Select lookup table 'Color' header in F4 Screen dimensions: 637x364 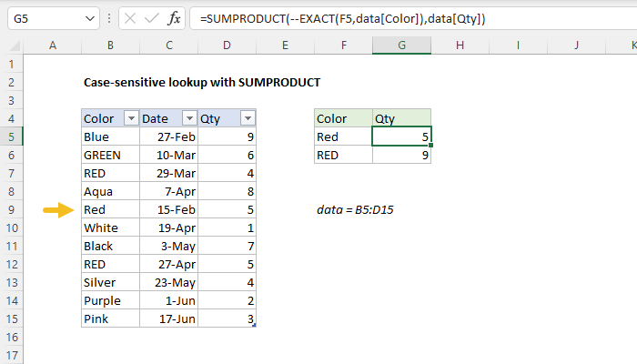(344, 118)
